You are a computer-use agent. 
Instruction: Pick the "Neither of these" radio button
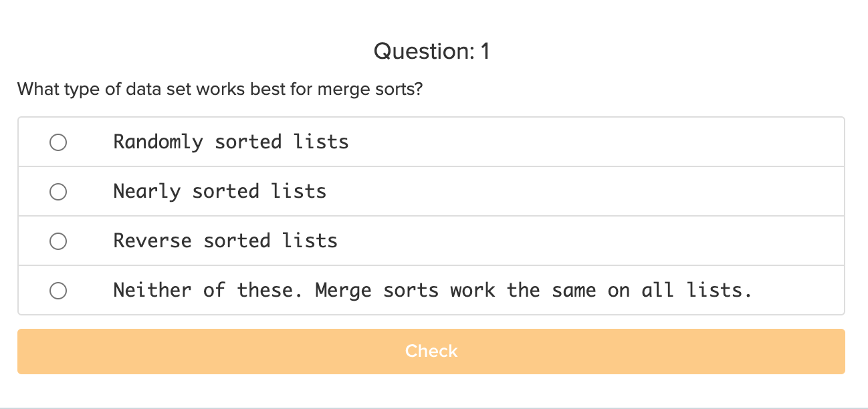click(58, 291)
